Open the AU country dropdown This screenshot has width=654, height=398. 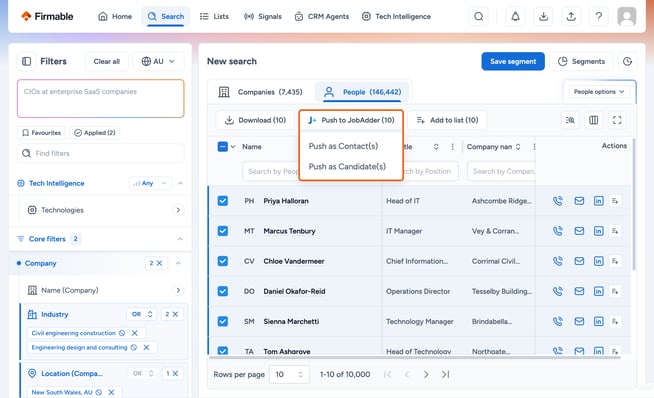pos(158,61)
